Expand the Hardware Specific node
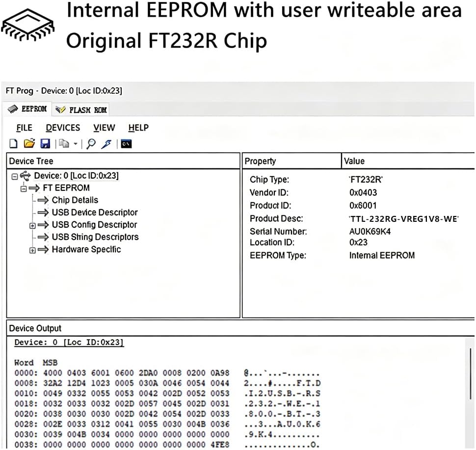Image resolution: width=476 pixels, height=450 pixels. [32, 250]
